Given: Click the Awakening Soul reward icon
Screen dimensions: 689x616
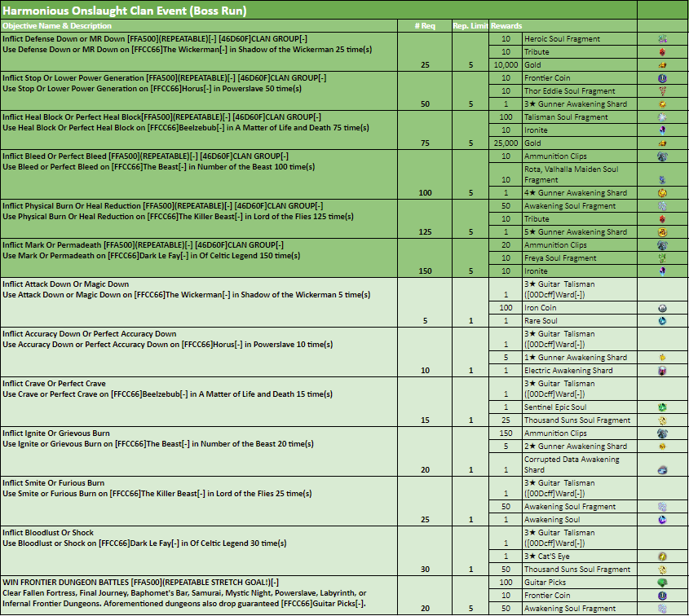Looking at the screenshot, I should click(x=662, y=520).
